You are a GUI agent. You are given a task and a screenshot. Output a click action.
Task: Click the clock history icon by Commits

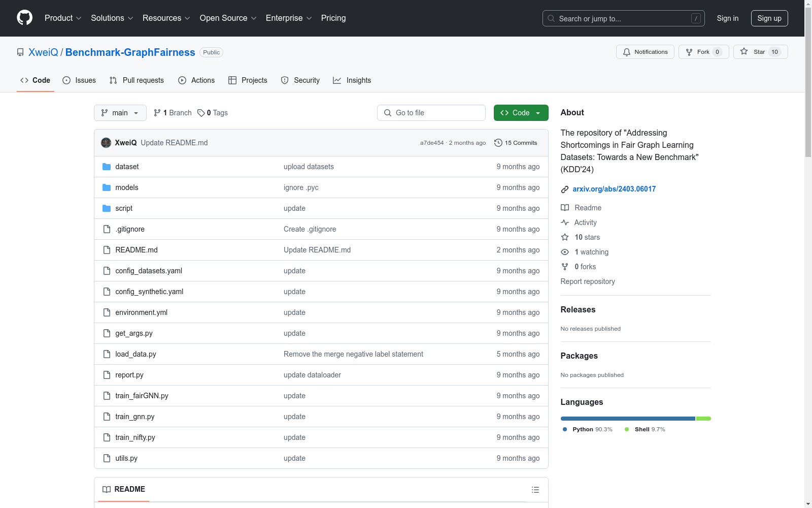498,143
